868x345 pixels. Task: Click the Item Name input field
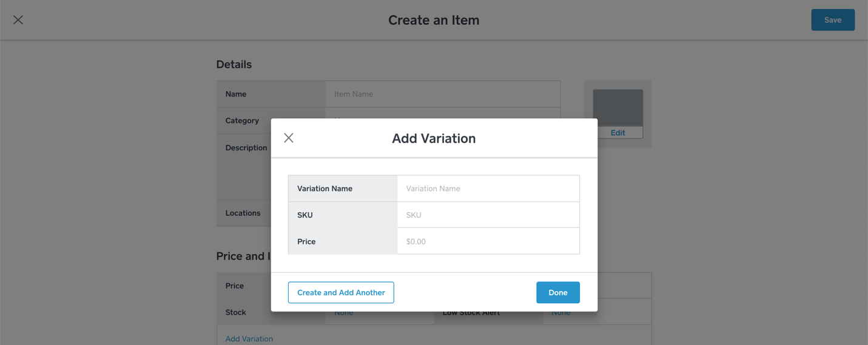[442, 94]
